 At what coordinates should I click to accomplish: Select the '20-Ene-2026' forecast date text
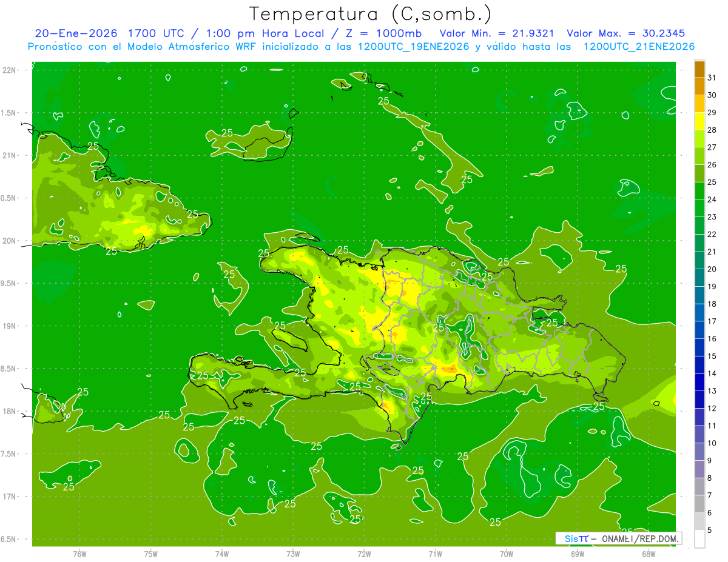[x=76, y=33]
